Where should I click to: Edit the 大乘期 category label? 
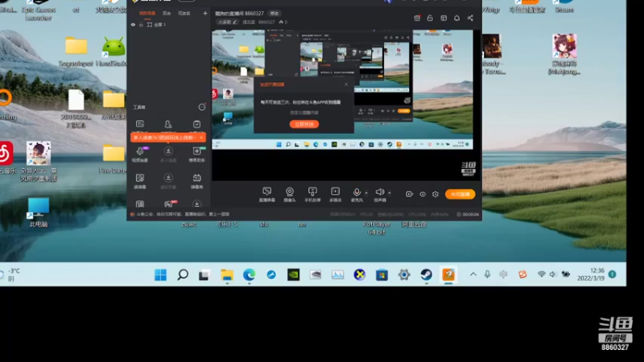[227, 23]
